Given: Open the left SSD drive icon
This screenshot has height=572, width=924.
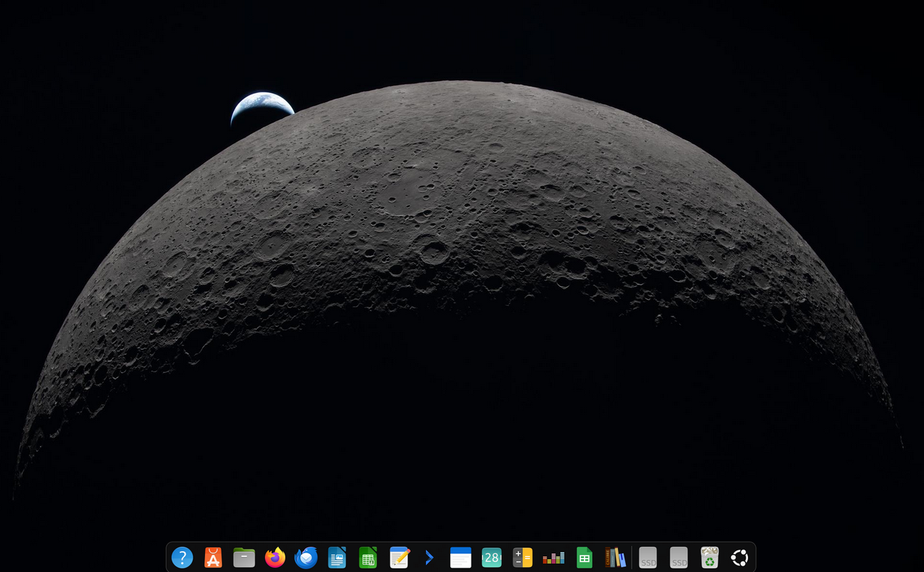Looking at the screenshot, I should [x=648, y=558].
